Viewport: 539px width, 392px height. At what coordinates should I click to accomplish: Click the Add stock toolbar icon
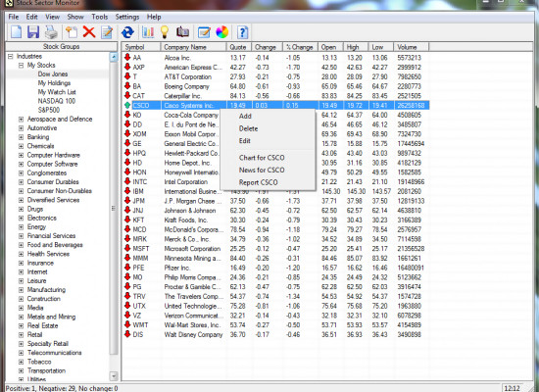72,32
